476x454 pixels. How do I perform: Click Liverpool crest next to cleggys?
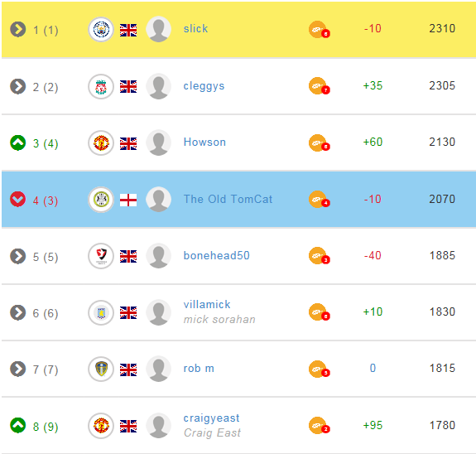(101, 87)
